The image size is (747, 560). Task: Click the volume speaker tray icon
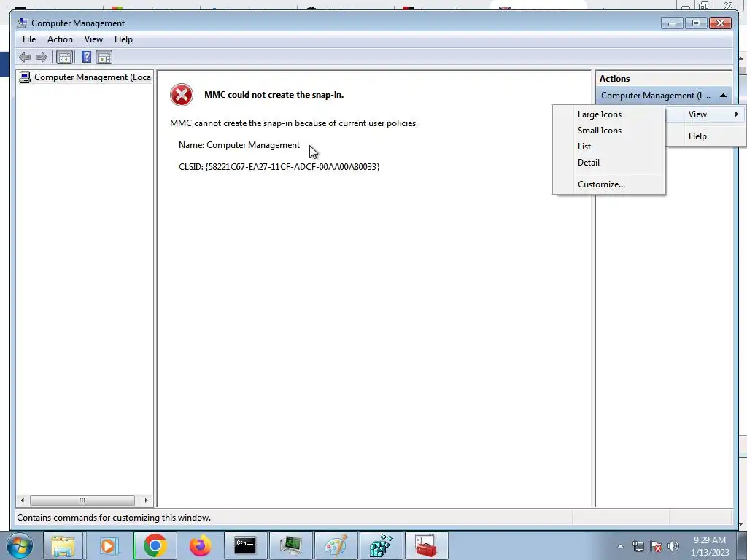(x=673, y=546)
